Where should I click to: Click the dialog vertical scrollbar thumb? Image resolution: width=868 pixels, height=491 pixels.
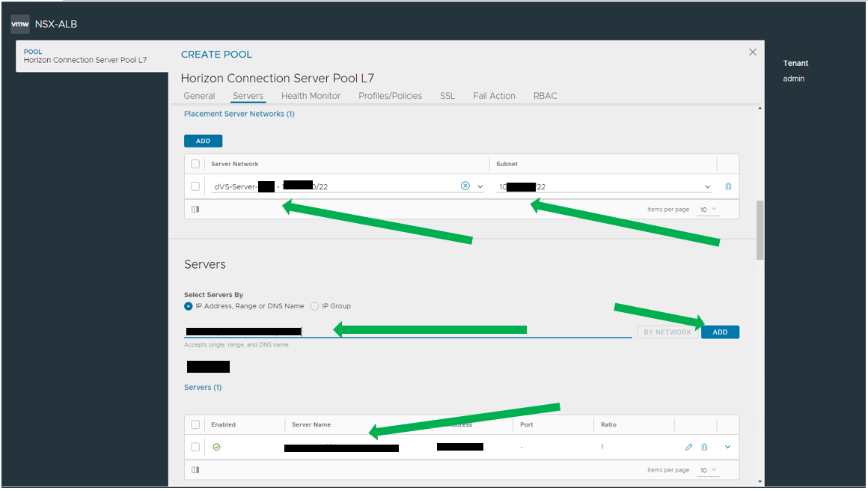click(760, 230)
